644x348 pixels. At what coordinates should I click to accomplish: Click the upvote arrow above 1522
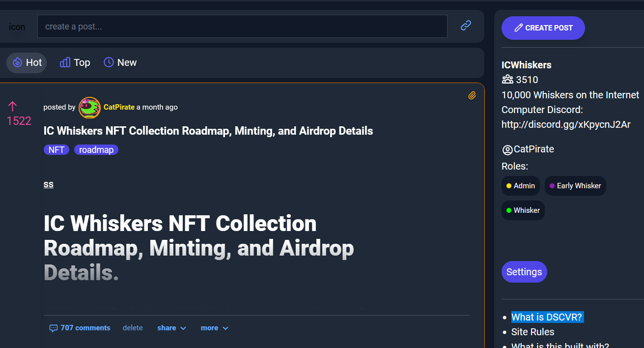point(13,106)
